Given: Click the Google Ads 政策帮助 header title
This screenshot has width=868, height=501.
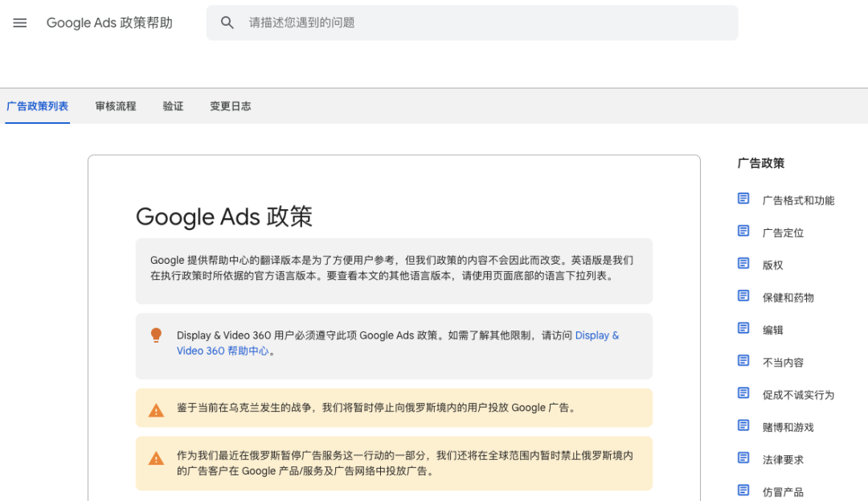Looking at the screenshot, I should click(x=109, y=23).
